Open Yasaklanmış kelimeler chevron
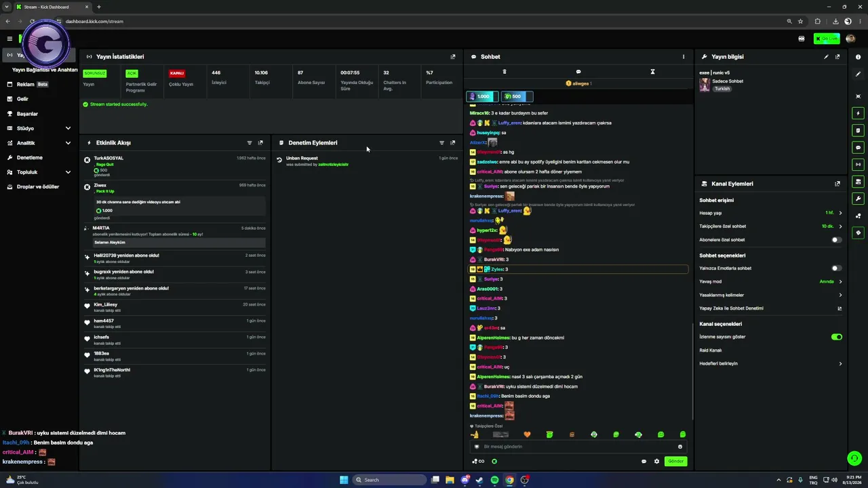This screenshot has width=868, height=488. (x=840, y=295)
